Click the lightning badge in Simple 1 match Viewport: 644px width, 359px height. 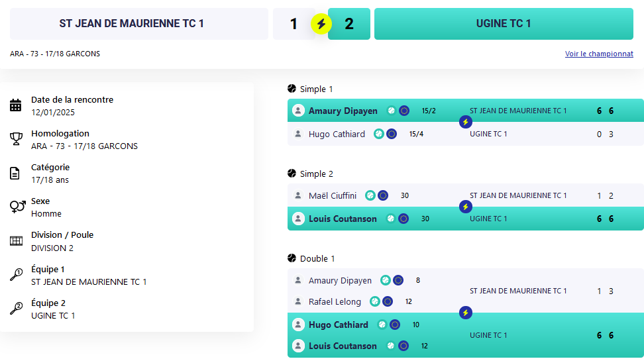click(x=465, y=122)
